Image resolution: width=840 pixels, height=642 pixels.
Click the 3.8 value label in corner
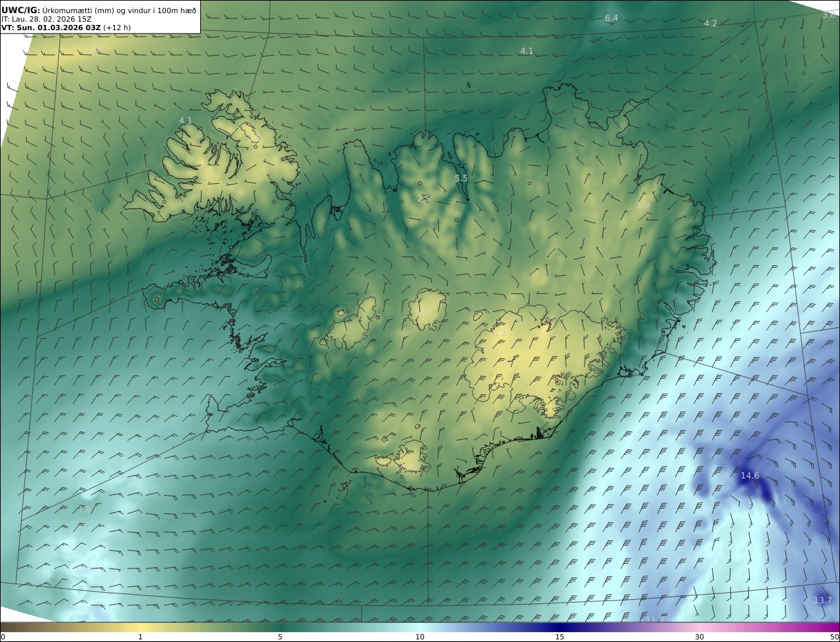coord(829,14)
